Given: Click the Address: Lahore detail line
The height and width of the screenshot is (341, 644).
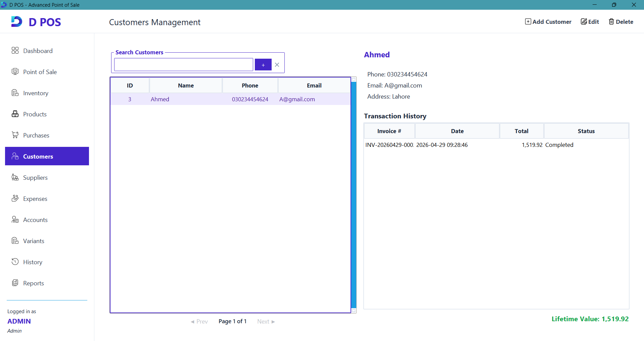Looking at the screenshot, I should click(x=388, y=97).
